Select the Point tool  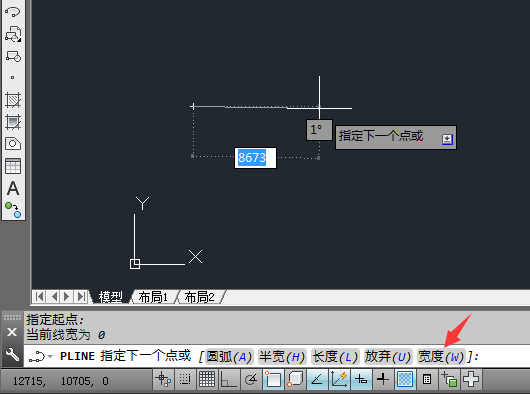13,77
